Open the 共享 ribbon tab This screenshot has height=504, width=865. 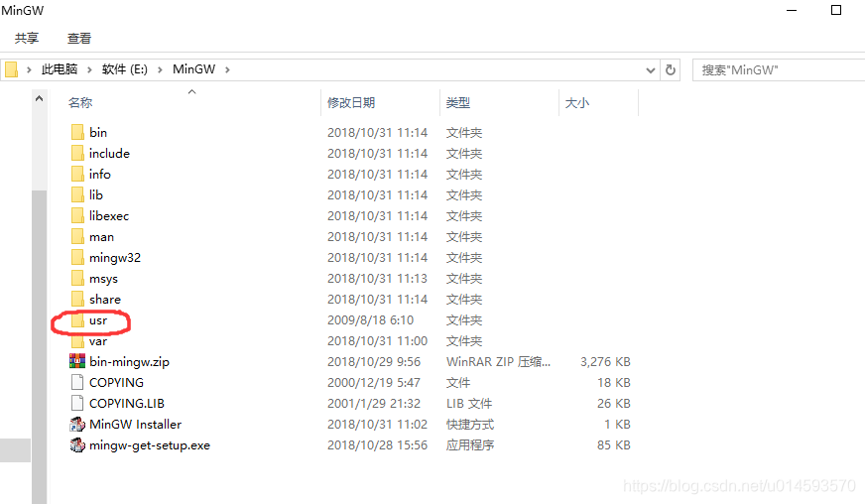point(27,38)
